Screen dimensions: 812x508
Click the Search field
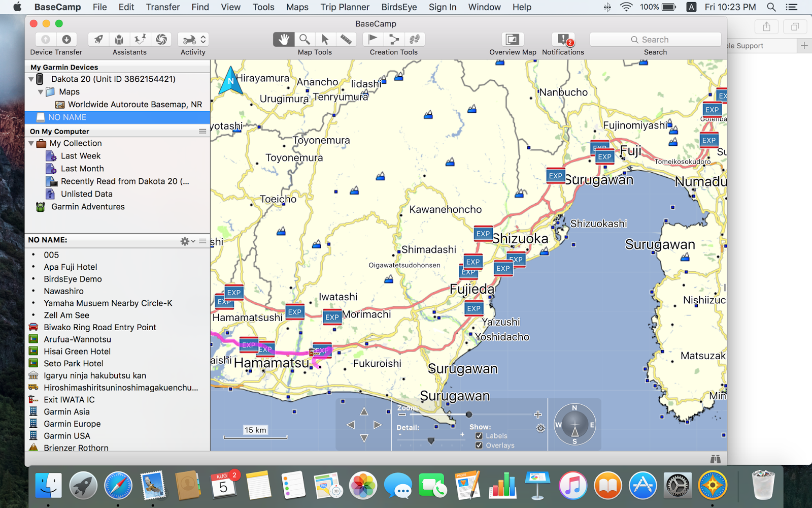[x=655, y=40]
